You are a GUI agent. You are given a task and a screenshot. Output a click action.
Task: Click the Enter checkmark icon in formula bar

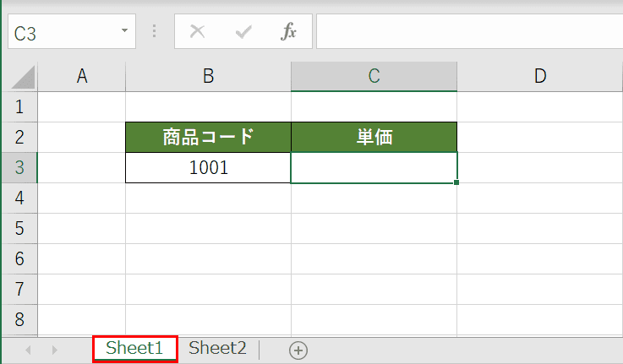tap(243, 32)
